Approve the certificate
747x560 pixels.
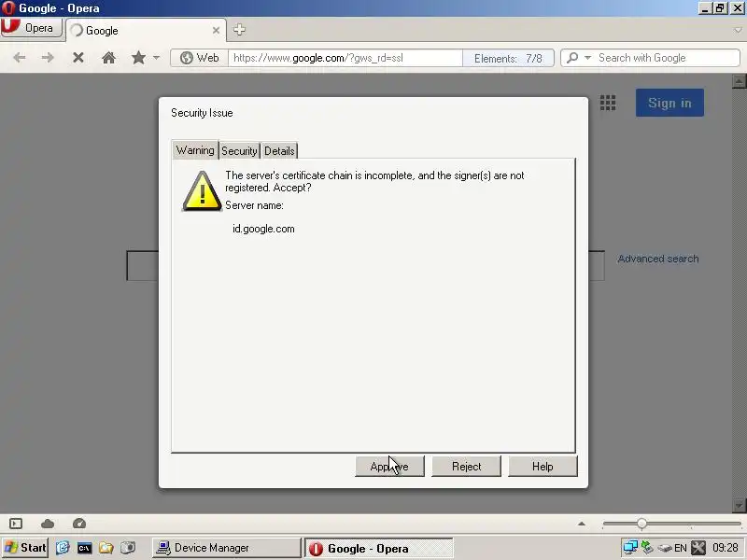click(389, 466)
